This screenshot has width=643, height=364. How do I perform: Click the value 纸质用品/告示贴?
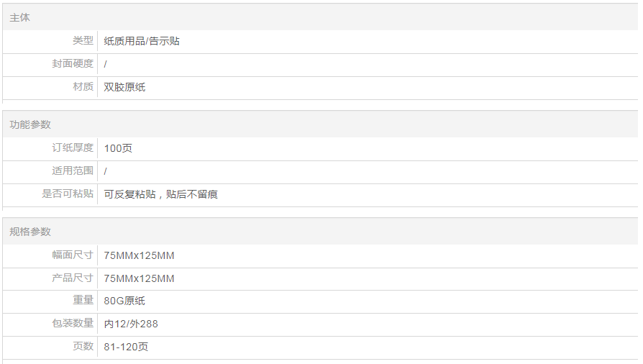pyautogui.click(x=142, y=41)
